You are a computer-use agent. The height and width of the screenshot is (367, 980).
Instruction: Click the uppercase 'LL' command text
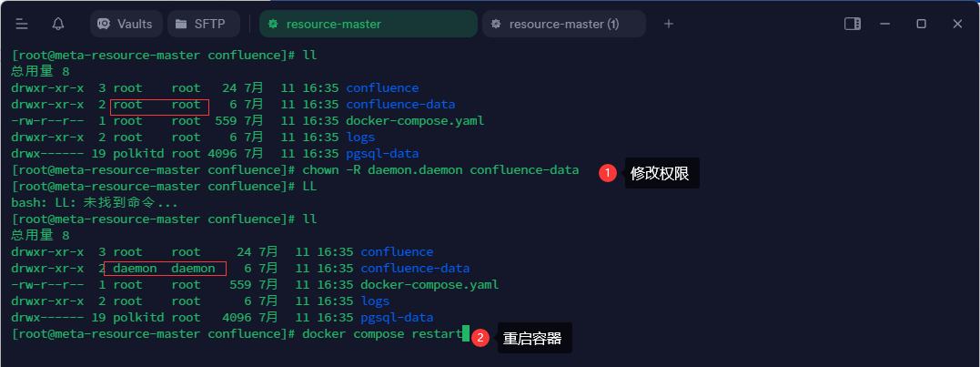[310, 187]
